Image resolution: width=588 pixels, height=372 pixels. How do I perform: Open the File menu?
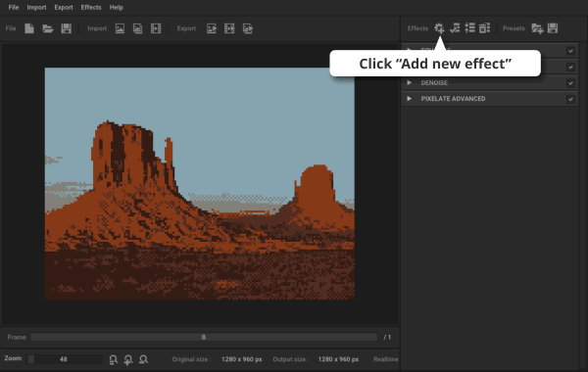tap(14, 7)
